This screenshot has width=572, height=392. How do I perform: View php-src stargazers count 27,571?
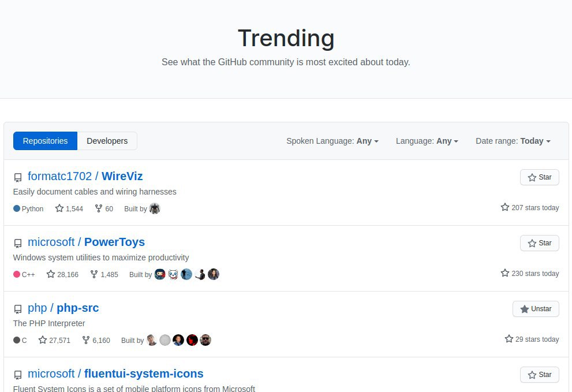coord(54,340)
